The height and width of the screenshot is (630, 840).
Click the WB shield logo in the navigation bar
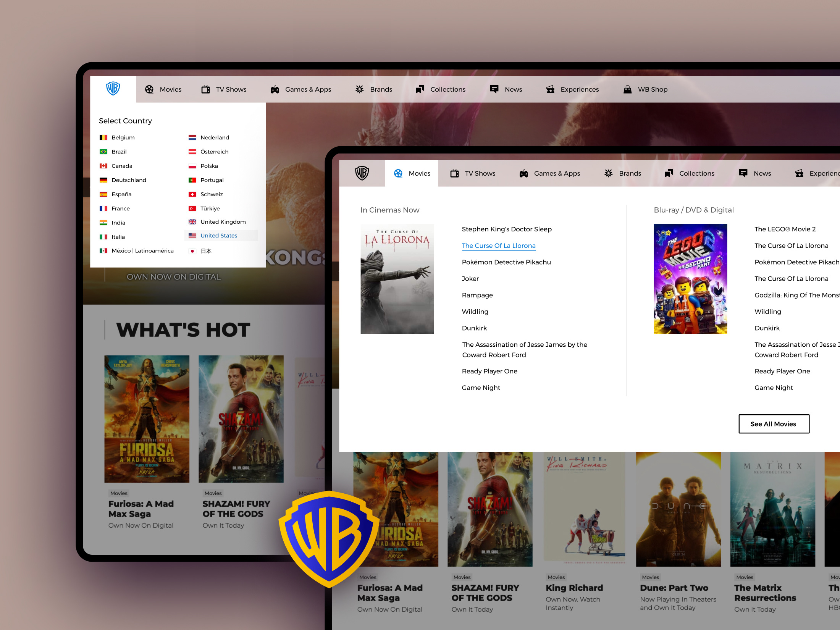[x=114, y=89]
